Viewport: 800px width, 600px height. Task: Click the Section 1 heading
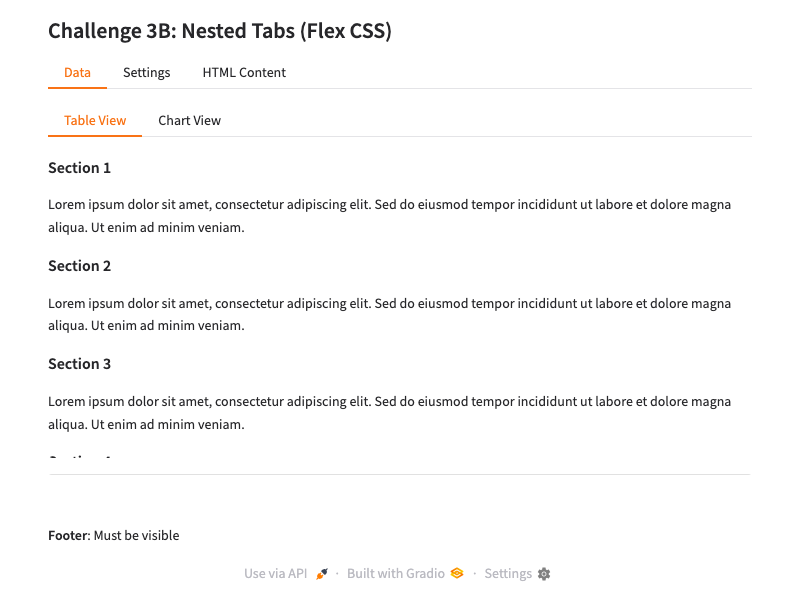[80, 168]
